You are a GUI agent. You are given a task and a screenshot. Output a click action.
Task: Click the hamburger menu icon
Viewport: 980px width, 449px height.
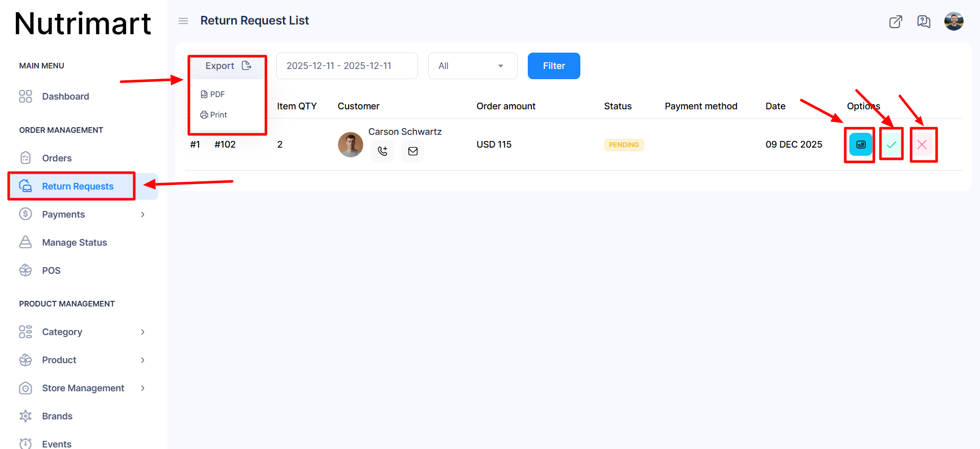coord(183,21)
